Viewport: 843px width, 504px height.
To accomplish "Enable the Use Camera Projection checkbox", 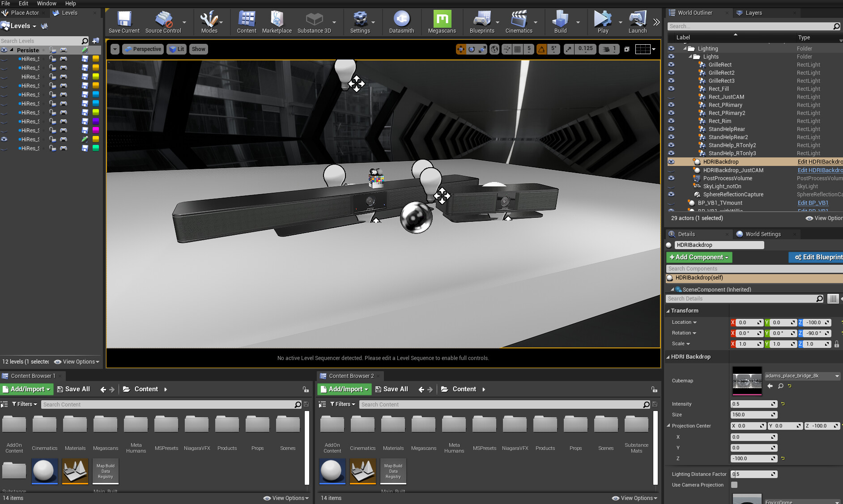I will (734, 485).
